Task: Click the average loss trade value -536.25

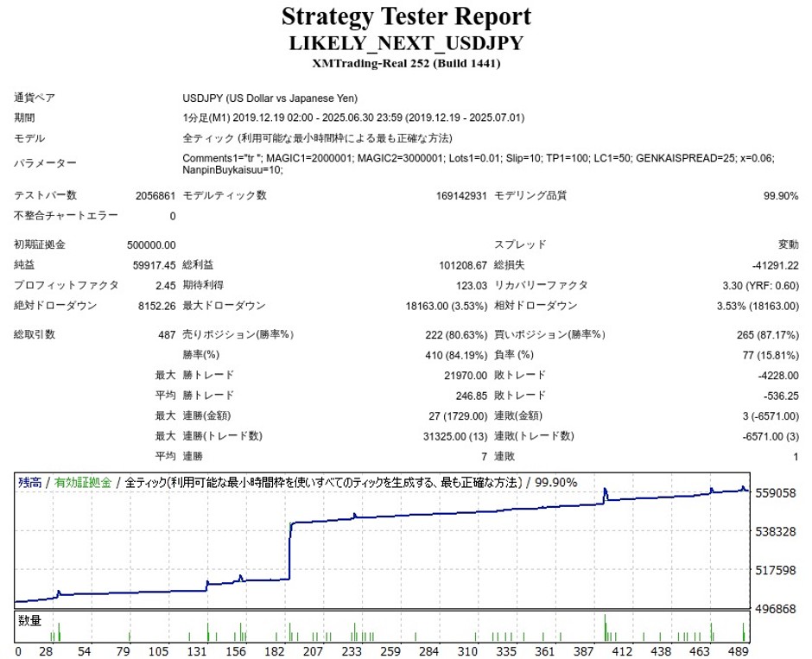Action: click(781, 396)
